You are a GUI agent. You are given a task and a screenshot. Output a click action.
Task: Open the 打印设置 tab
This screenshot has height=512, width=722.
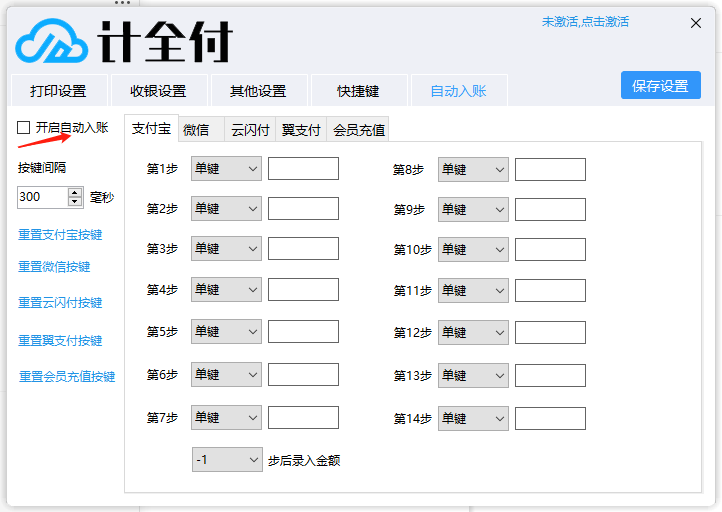(x=58, y=91)
